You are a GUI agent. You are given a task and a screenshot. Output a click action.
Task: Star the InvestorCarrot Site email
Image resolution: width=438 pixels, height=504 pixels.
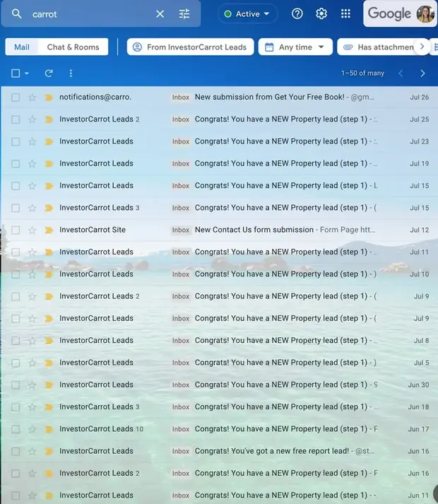pyautogui.click(x=32, y=230)
